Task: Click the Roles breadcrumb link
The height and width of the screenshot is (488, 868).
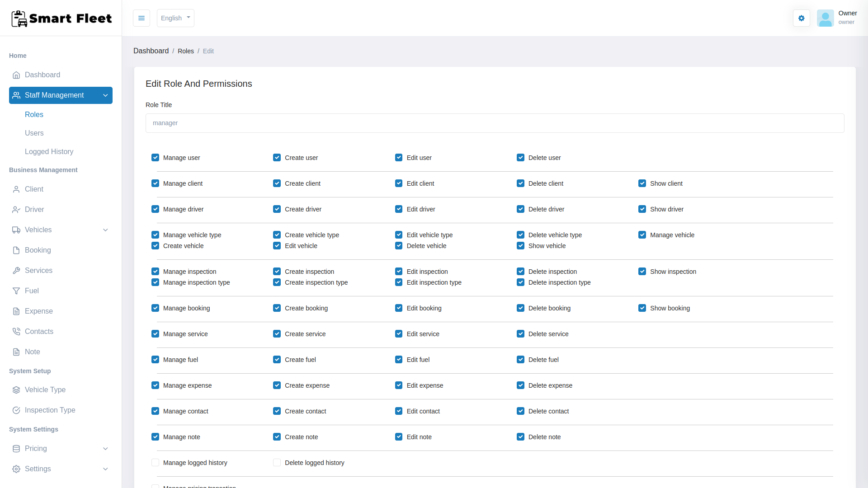Action: coord(185,51)
